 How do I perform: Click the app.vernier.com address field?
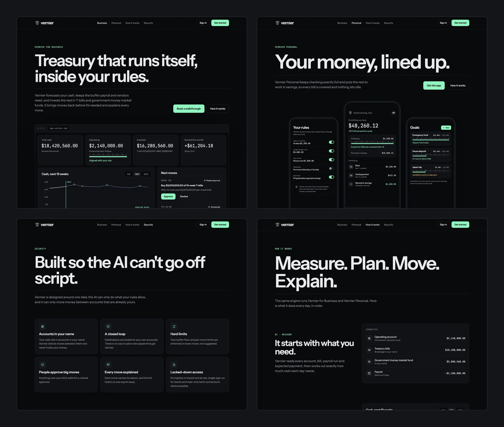tap(58, 128)
